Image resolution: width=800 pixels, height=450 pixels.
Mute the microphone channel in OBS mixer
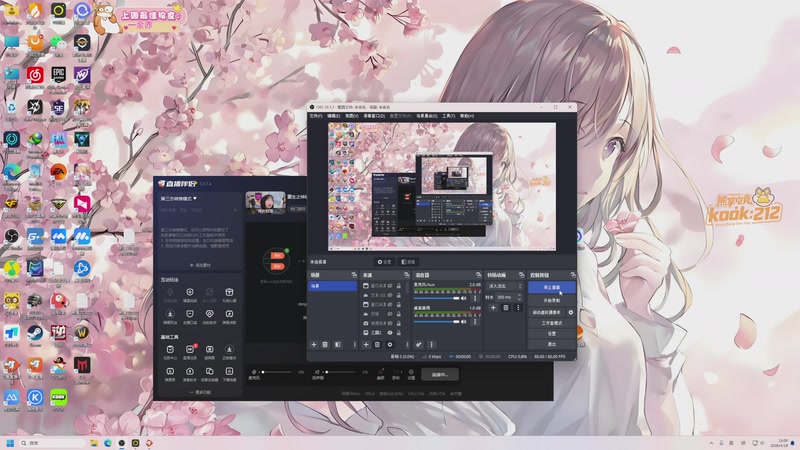(x=464, y=298)
